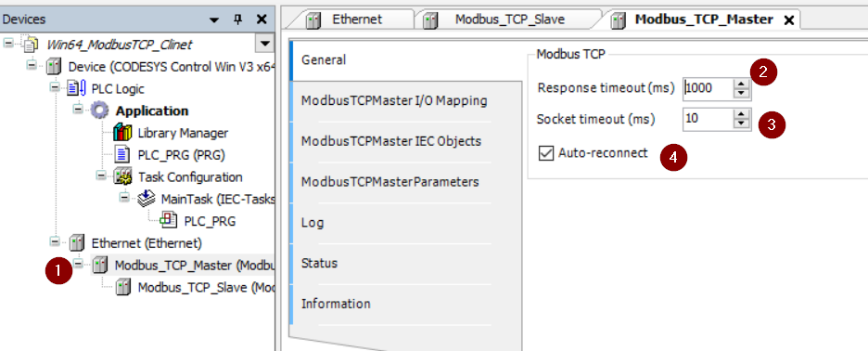Click the Modbus_TCP_Slave device icon in tree
The height and width of the screenshot is (351, 868).
pyautogui.click(x=123, y=287)
